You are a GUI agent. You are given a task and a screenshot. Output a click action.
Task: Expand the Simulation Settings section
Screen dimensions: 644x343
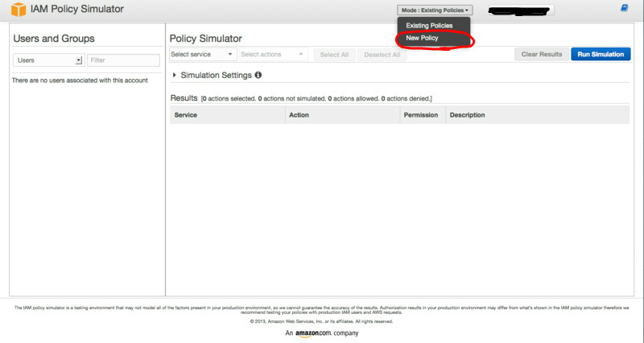[x=175, y=75]
